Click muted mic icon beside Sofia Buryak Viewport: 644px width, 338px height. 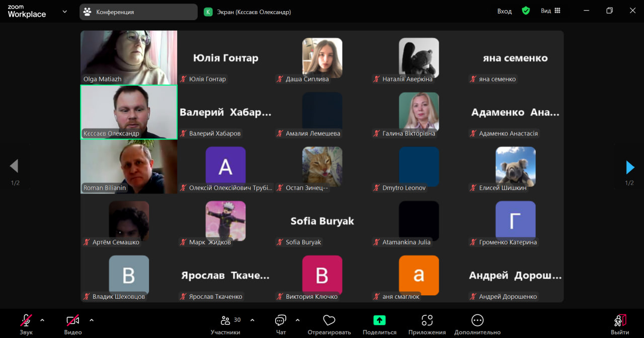[x=280, y=242]
